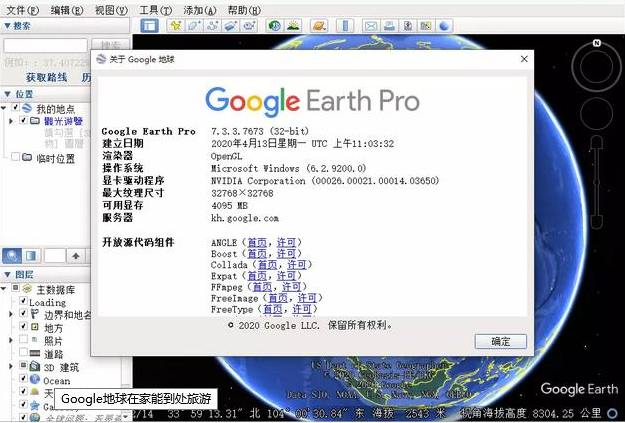The width and height of the screenshot is (625, 423).
Task: Expand the 3D 建筑 tree arrow
Action: tap(11, 366)
